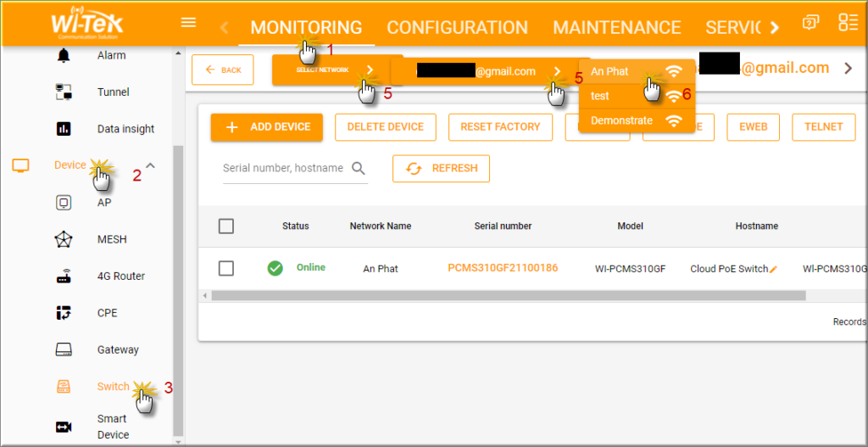Screen dimensions: 868x447
Task: Click the Tunnel sidebar icon
Action: [x=64, y=92]
